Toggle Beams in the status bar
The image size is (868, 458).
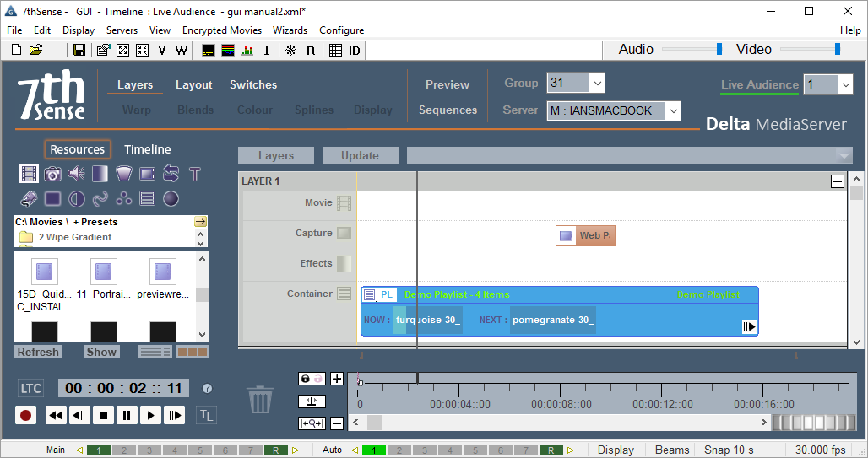click(672, 450)
